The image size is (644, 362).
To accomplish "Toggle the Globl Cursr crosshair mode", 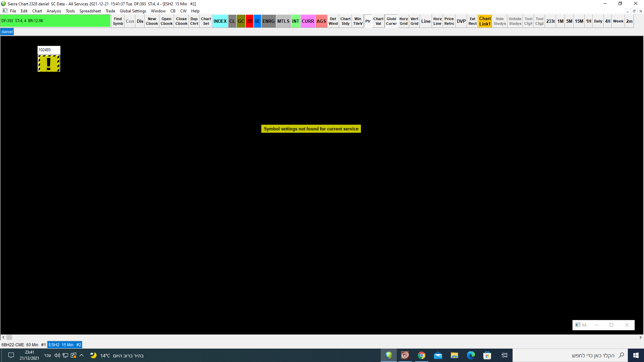I will click(391, 21).
